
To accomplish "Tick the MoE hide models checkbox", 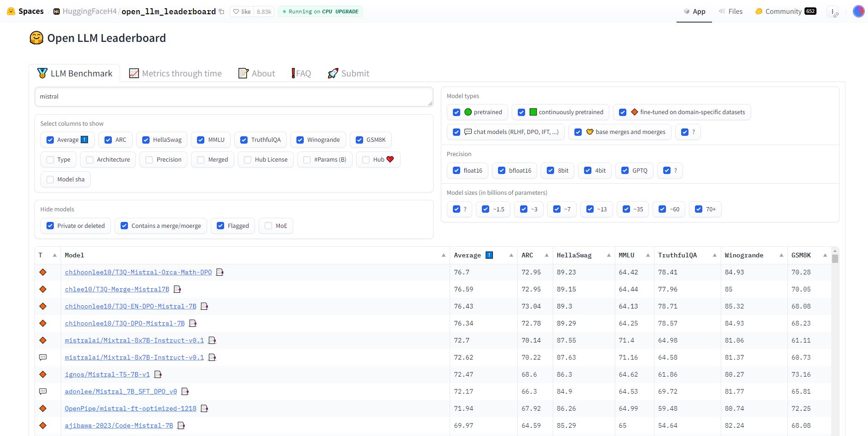I will pyautogui.click(x=268, y=226).
